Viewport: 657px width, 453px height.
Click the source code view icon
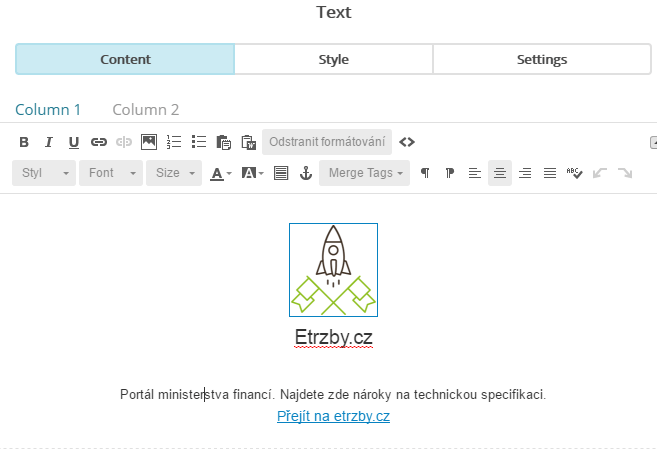[407, 142]
